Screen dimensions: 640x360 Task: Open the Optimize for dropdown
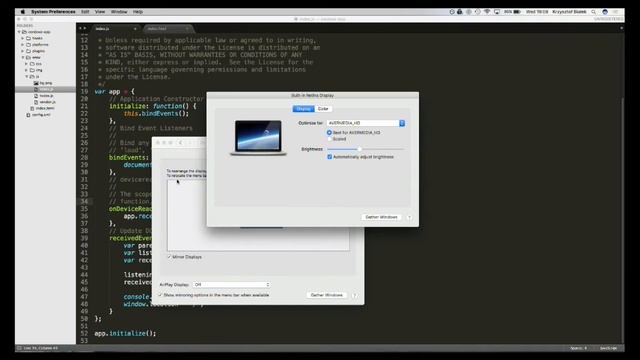pyautogui.click(x=366, y=123)
